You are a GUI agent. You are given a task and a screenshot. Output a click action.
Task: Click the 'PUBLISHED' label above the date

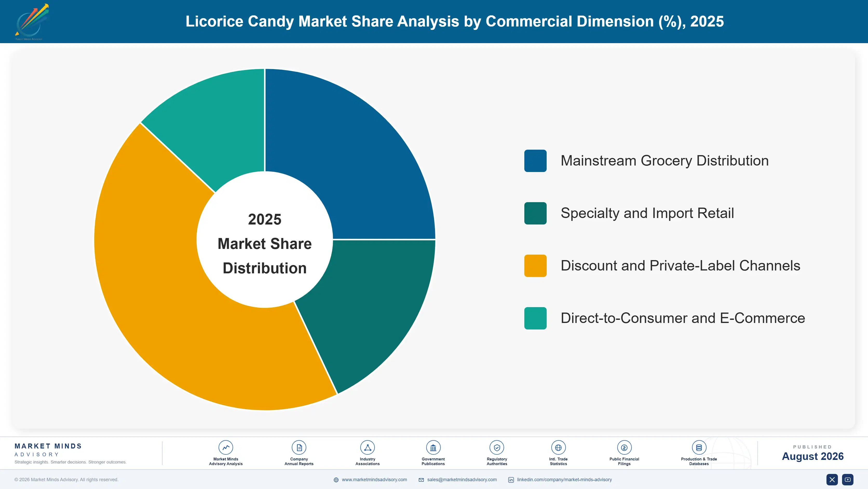click(x=812, y=447)
